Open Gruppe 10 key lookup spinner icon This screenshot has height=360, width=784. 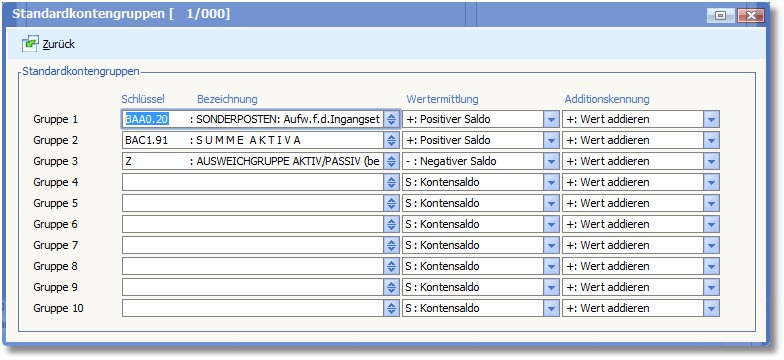392,308
